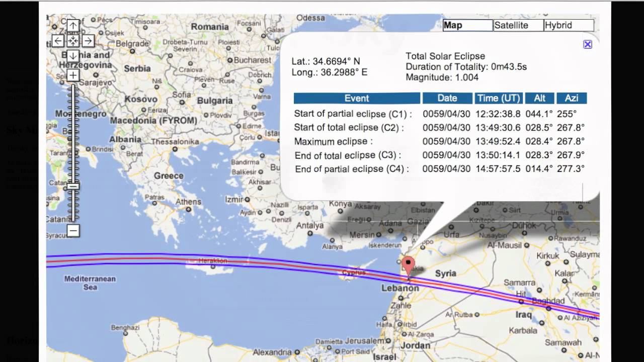The image size is (644, 362).
Task: Click the Sofia city label
Action: (182, 95)
